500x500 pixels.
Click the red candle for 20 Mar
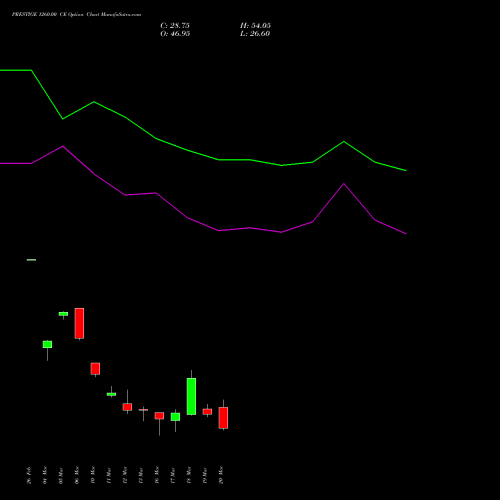223,418
